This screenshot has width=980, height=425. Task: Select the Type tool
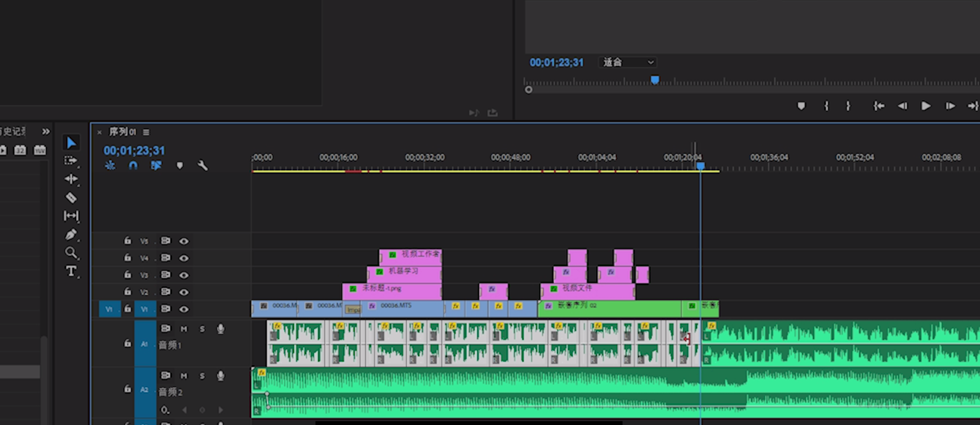pos(71,271)
